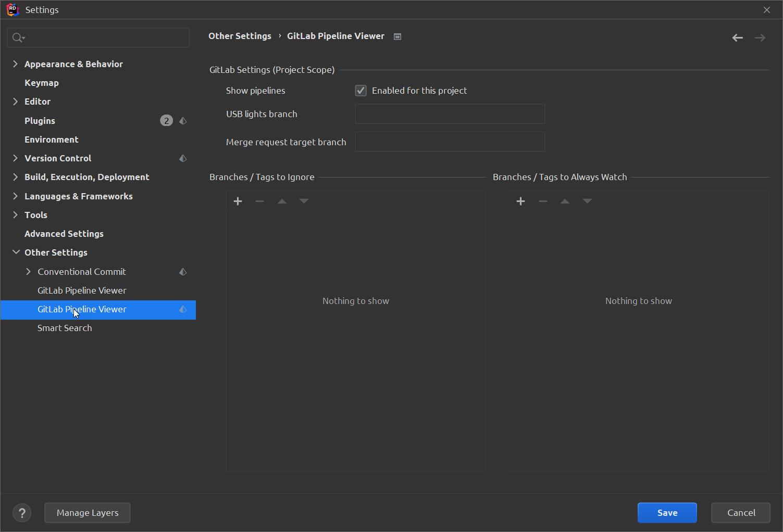Click layer icon on selected GitLab Pipeline Viewer
The height and width of the screenshot is (532, 783).
click(183, 309)
